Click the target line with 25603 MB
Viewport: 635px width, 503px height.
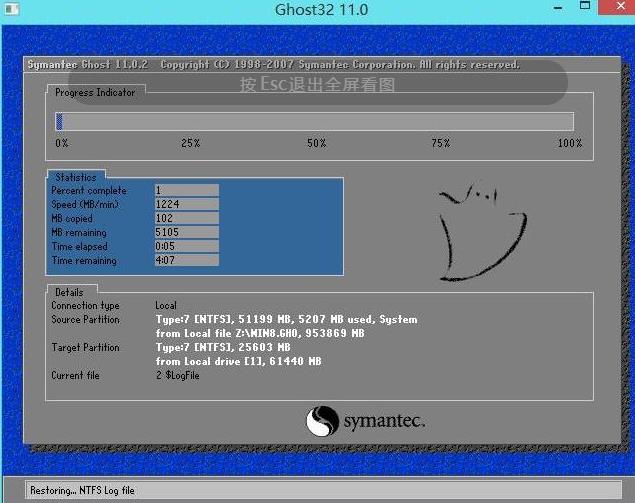tap(223, 347)
